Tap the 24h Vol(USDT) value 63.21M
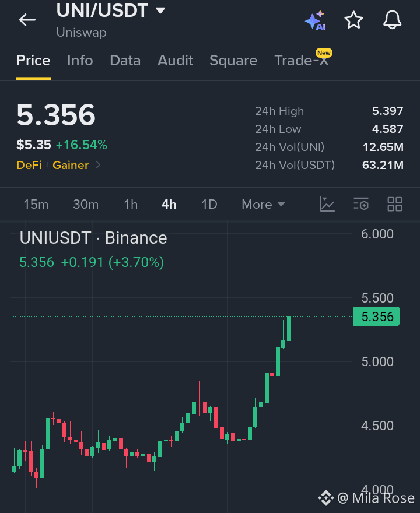420x513 pixels. (x=383, y=165)
